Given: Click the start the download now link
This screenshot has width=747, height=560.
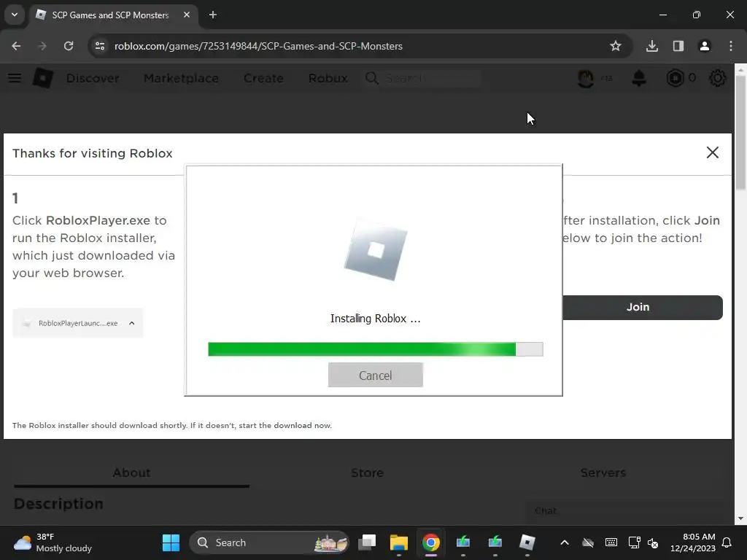Looking at the screenshot, I should click(x=285, y=425).
